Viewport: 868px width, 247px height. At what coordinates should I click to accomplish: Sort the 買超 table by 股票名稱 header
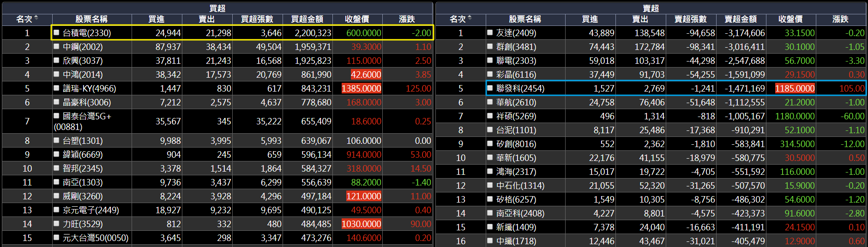pos(91,19)
